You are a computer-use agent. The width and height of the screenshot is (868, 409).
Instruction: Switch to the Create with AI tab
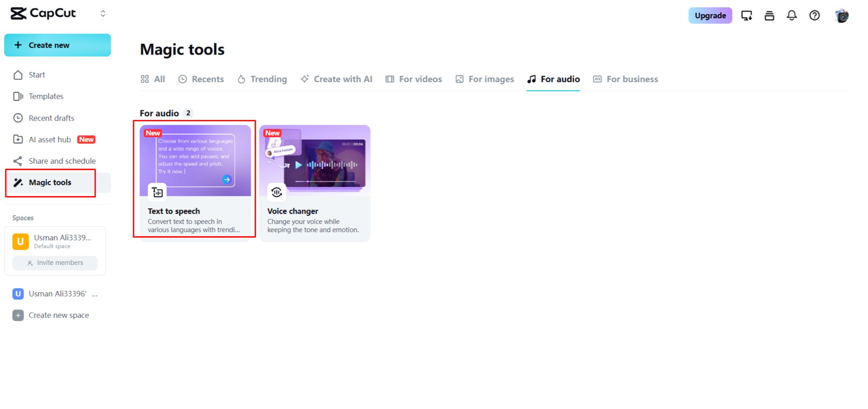tap(336, 79)
